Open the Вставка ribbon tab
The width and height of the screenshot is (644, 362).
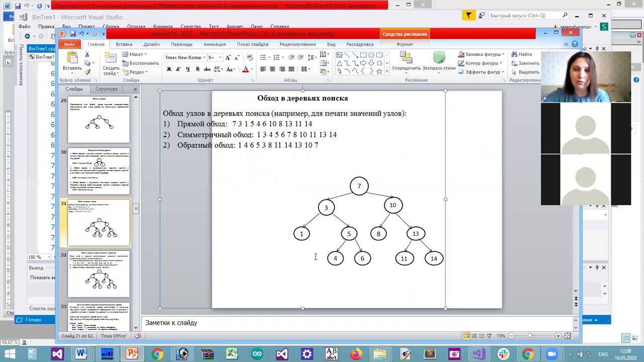(124, 44)
